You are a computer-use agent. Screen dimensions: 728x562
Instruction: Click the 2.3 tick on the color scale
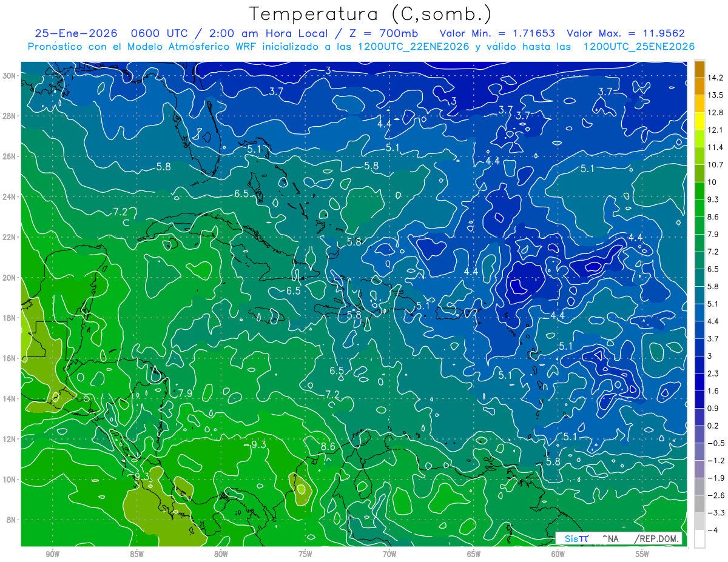[713, 373]
